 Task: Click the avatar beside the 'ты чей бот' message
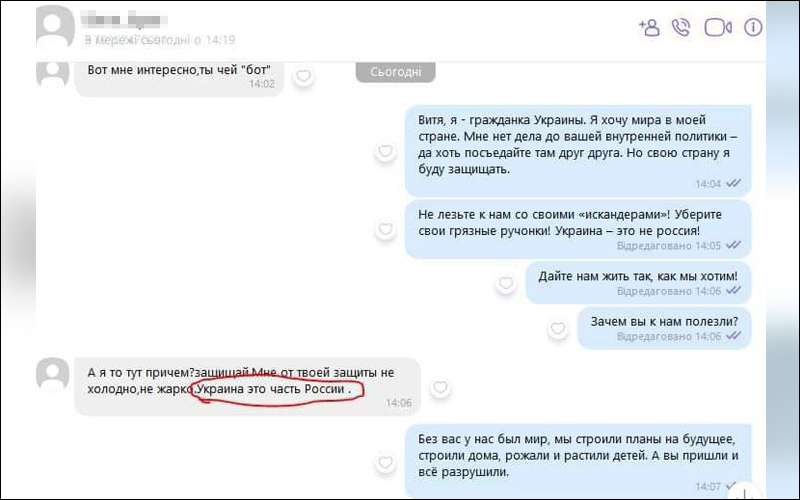pyautogui.click(x=52, y=72)
